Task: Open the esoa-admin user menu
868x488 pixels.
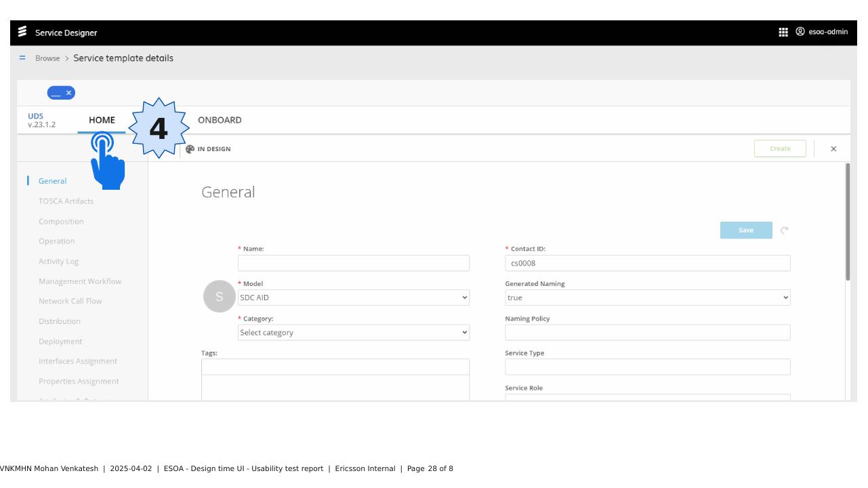Action: pos(821,32)
